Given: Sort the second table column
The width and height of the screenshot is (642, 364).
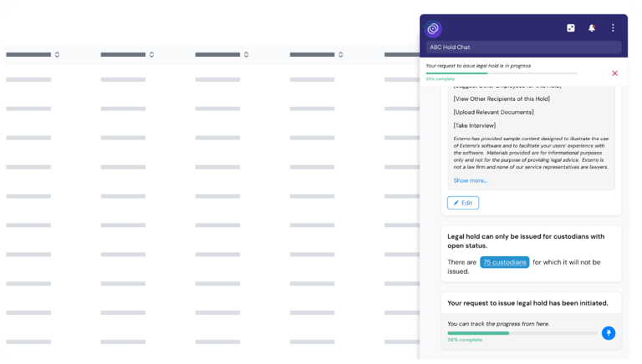Looking at the screenshot, I should [x=151, y=55].
